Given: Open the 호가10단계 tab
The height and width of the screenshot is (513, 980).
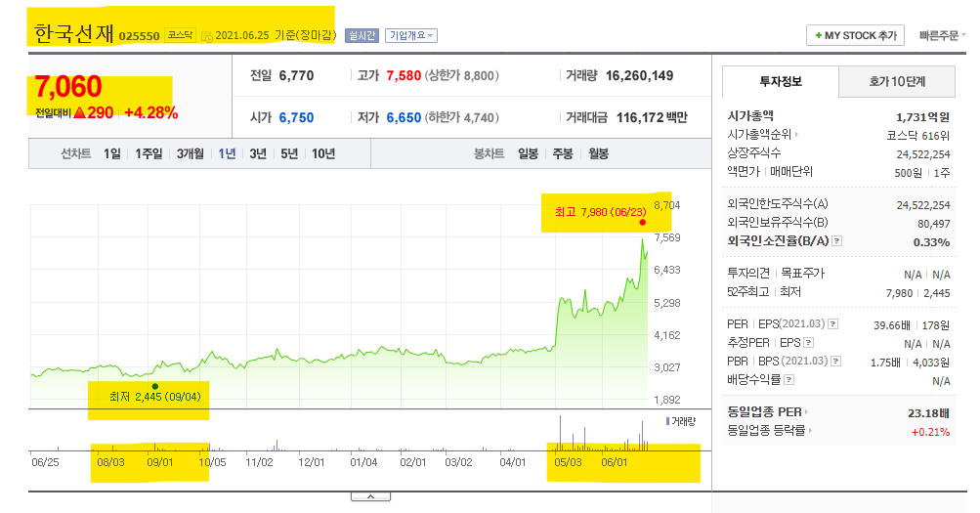Looking at the screenshot, I should (x=897, y=81).
